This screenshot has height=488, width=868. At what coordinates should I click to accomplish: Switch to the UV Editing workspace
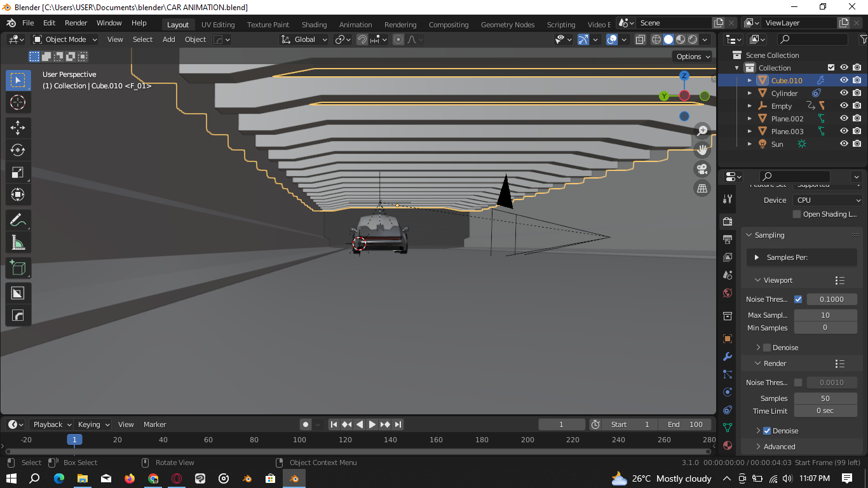point(218,25)
